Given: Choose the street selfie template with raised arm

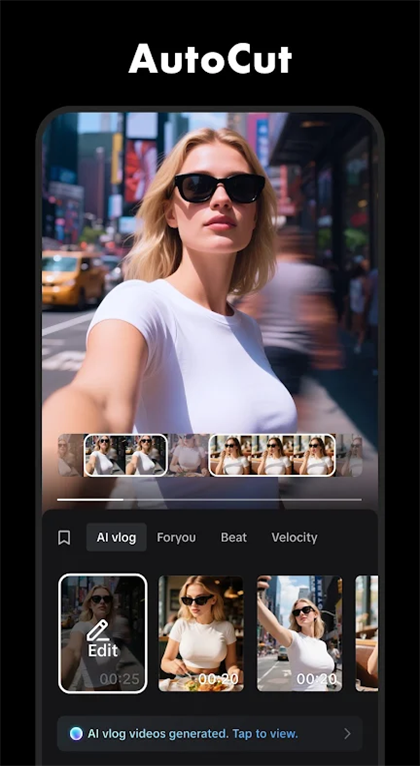Looking at the screenshot, I should pos(299,633).
